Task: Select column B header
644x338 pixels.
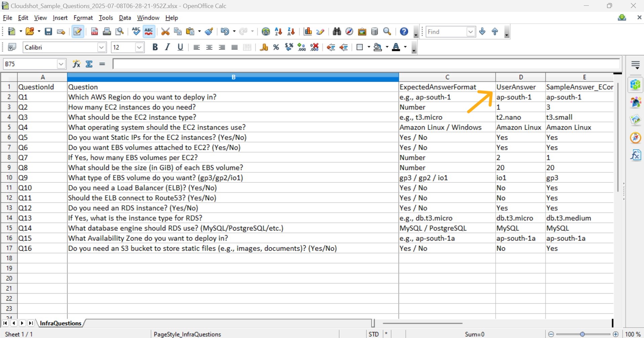Action: click(x=233, y=77)
